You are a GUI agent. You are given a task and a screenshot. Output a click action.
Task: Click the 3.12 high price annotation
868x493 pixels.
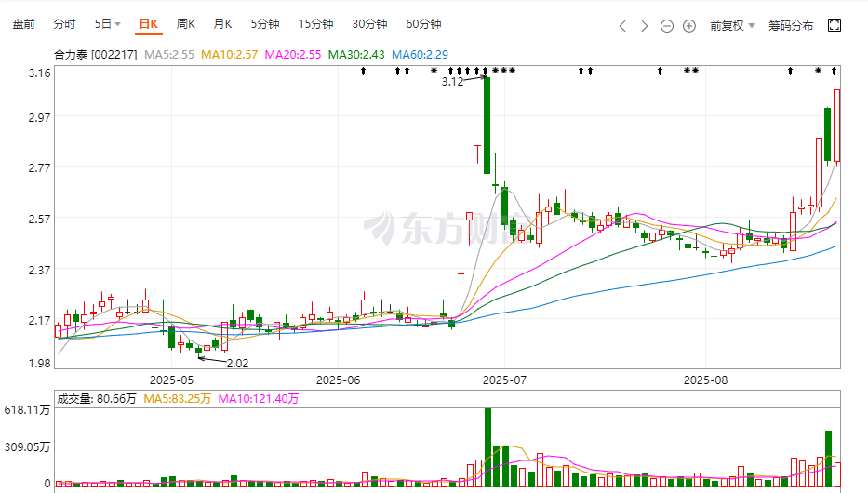(x=452, y=82)
